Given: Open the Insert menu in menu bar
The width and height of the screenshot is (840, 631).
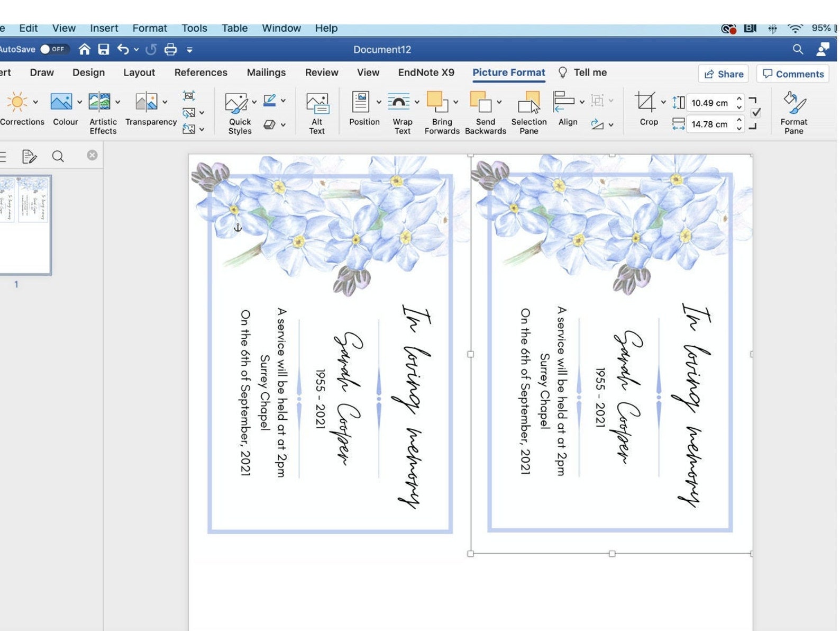Looking at the screenshot, I should click(x=104, y=28).
